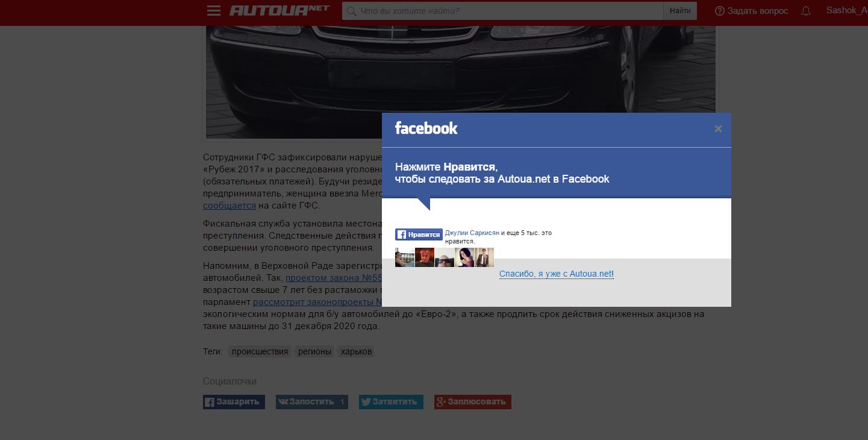Click the search field in header
This screenshot has width=868, height=440.
tap(502, 11)
